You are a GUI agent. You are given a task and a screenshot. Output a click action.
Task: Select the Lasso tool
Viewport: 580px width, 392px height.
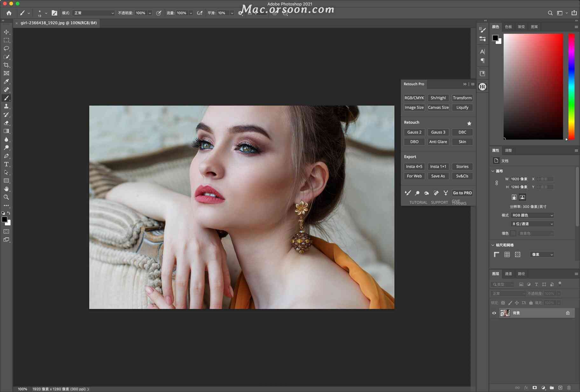(x=6, y=49)
